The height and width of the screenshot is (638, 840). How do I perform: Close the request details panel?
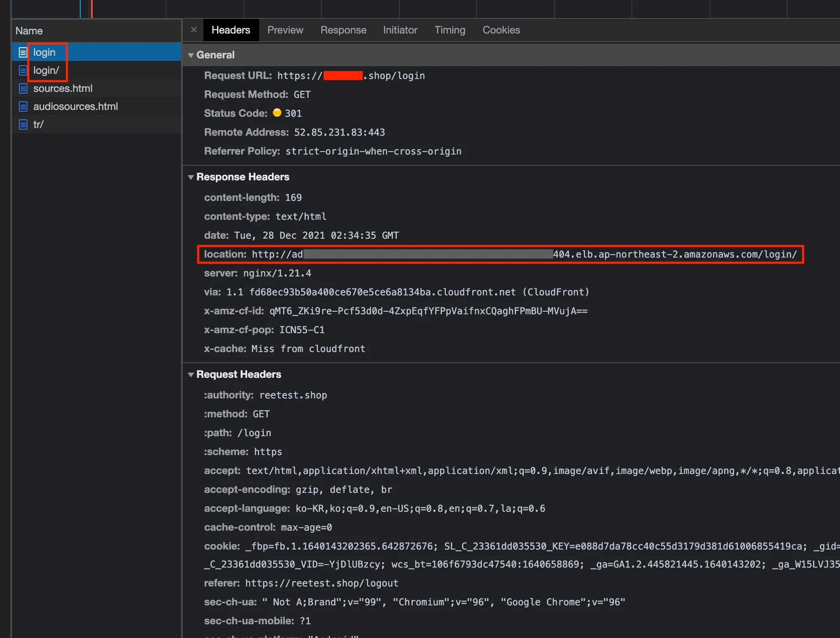click(x=194, y=30)
